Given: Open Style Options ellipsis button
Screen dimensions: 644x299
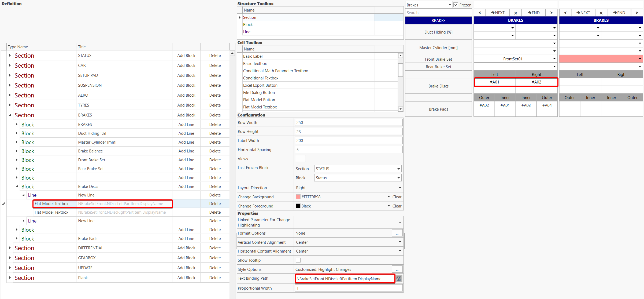Looking at the screenshot, I should pos(397,269).
